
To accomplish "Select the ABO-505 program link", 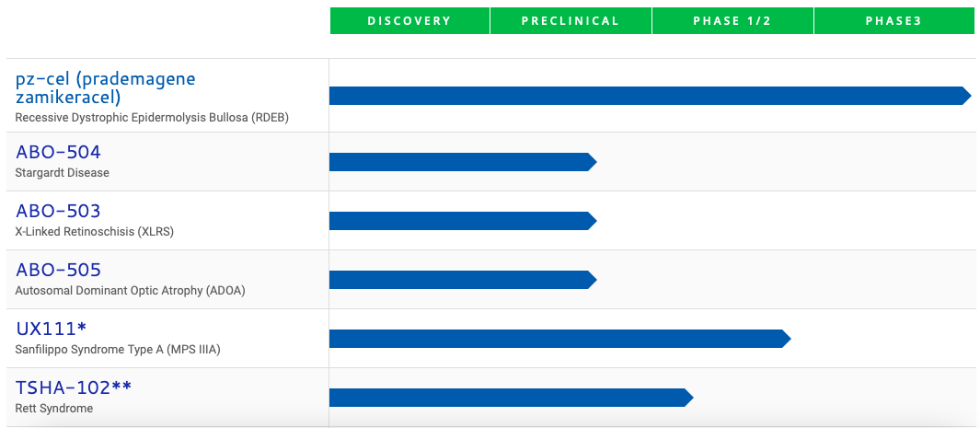I will 58,270.
